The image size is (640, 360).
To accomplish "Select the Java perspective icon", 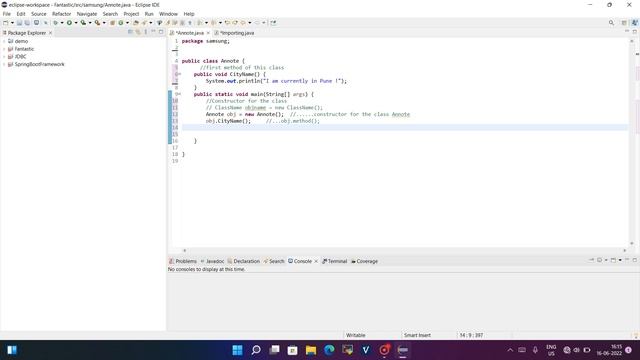I will click(634, 23).
